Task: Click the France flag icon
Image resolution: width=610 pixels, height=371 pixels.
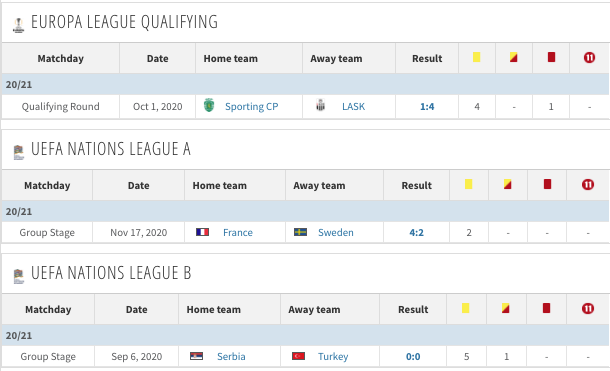Action: [x=202, y=232]
